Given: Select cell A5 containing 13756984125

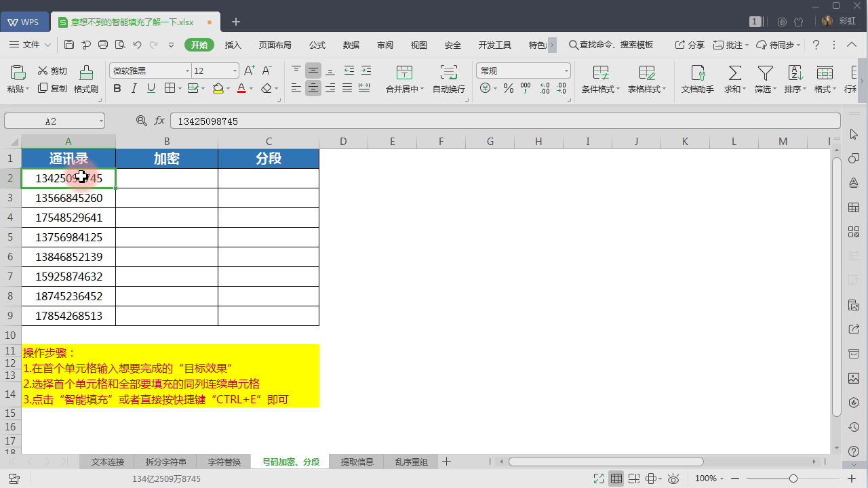Looking at the screenshot, I should coord(68,237).
